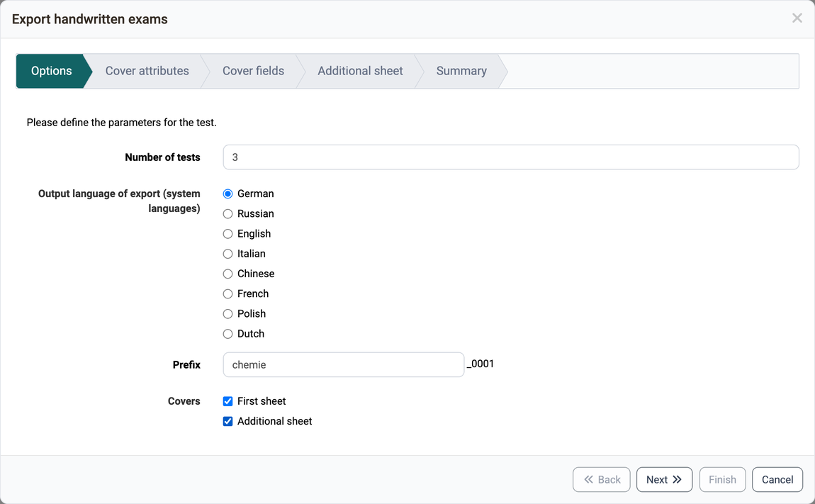Choose Russian as export language
The image size is (815, 504).
[x=227, y=214]
